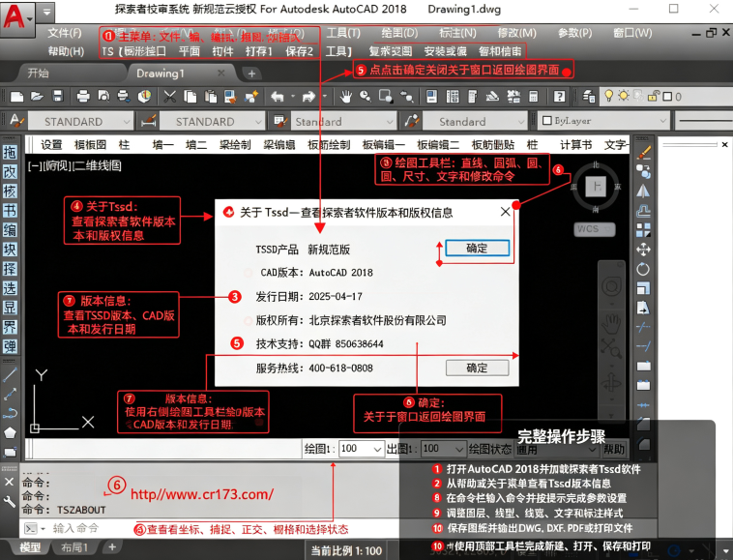The width and height of the screenshot is (733, 560).
Task: Toggle layer 0 on/off with the lightbulb icon
Action: pyautogui.click(x=608, y=96)
